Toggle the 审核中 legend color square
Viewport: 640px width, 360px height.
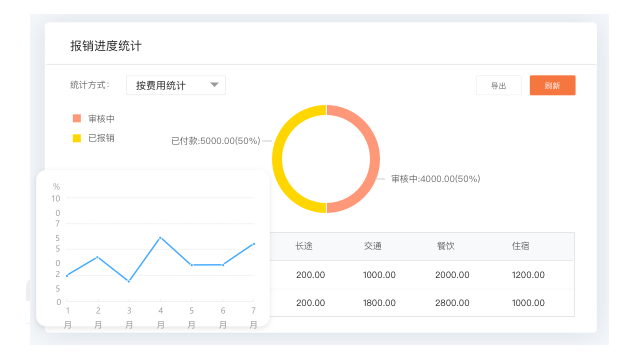point(77,118)
